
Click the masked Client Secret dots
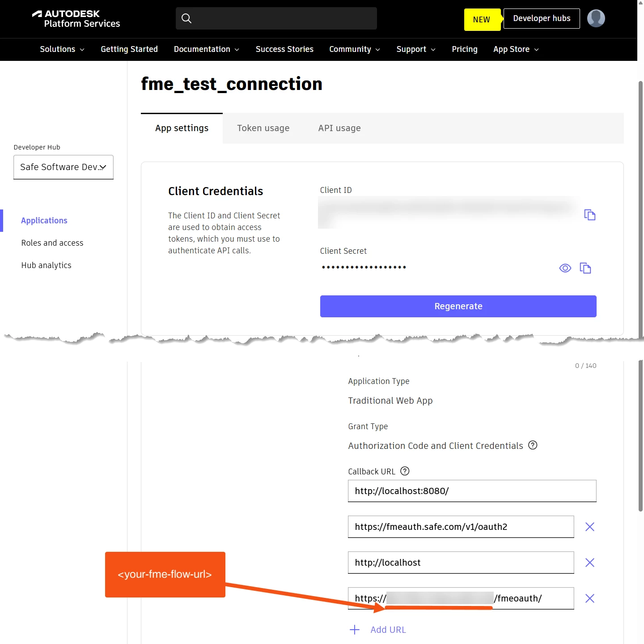pos(364,267)
